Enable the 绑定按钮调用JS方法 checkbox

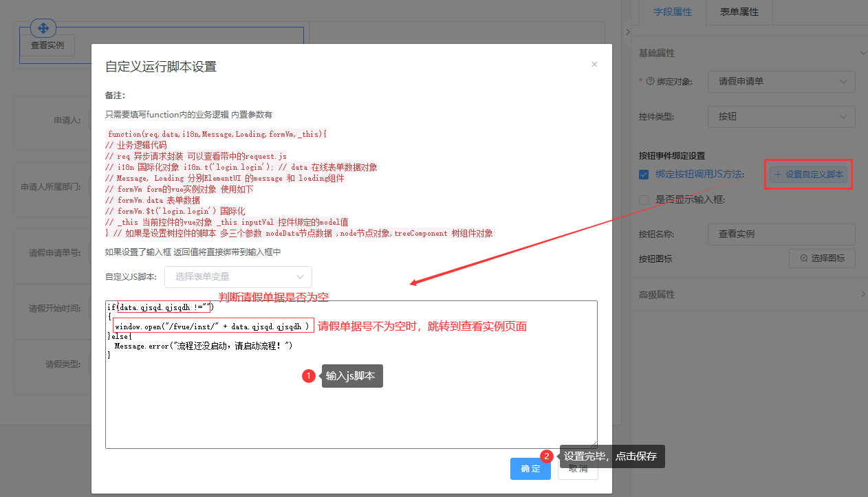(644, 175)
